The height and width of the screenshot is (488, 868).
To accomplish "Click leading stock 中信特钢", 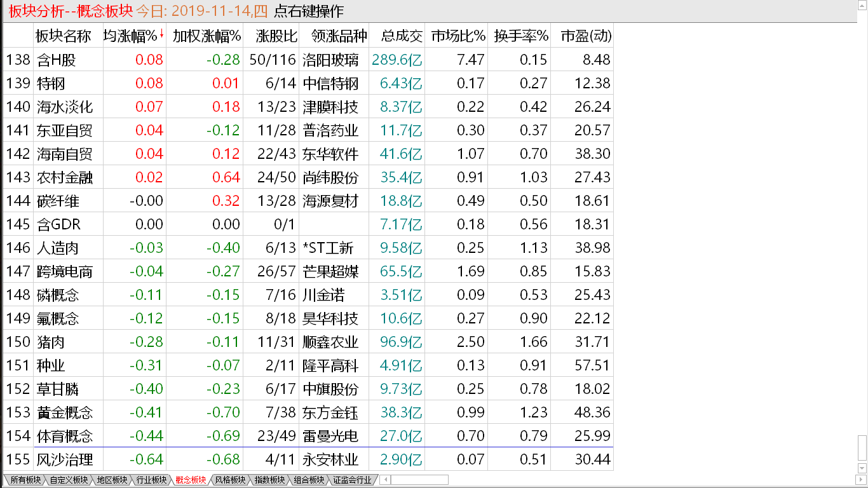I will (x=331, y=83).
